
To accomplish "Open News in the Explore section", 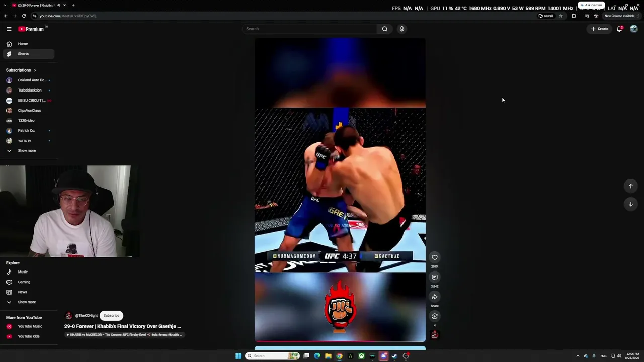I will [28, 292].
